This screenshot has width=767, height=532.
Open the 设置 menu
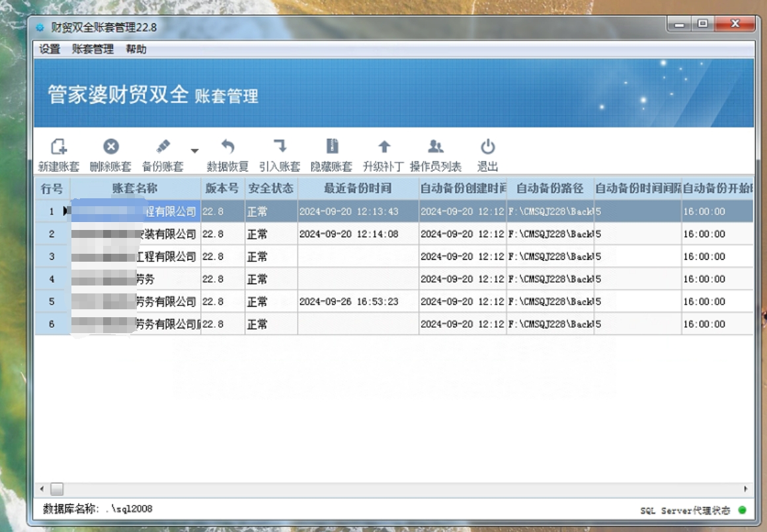[x=50, y=49]
